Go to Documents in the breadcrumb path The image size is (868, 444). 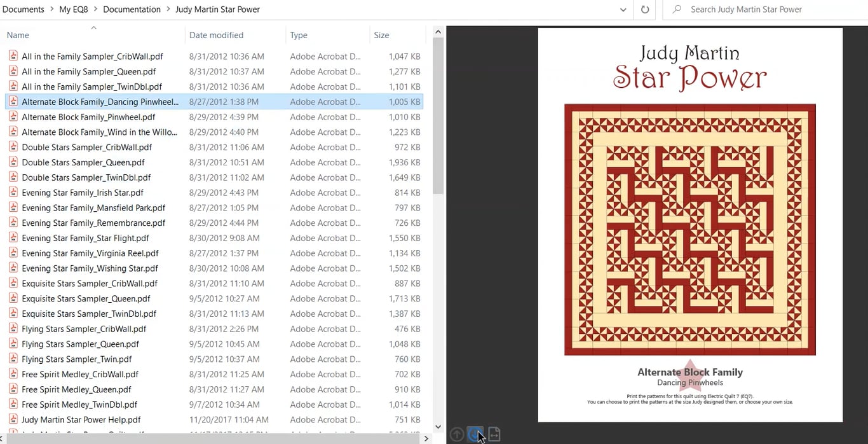24,10
